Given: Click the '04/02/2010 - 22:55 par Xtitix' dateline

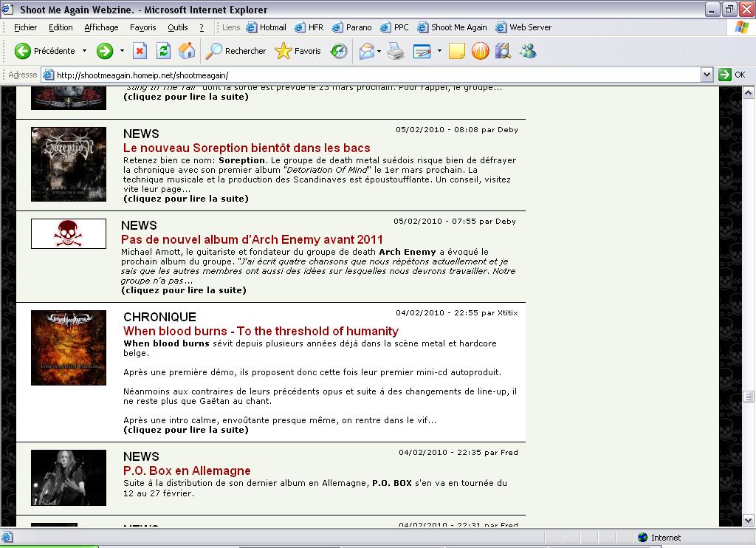Looking at the screenshot, I should [457, 313].
